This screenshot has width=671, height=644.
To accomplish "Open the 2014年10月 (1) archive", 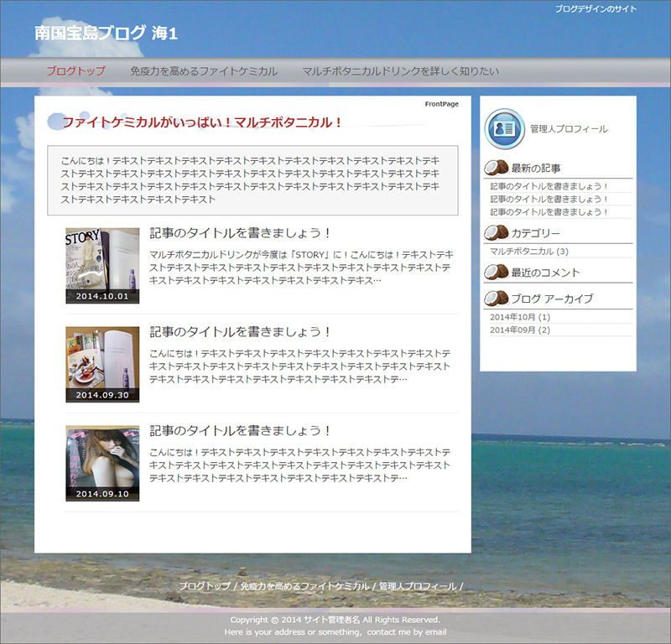I will 520,317.
